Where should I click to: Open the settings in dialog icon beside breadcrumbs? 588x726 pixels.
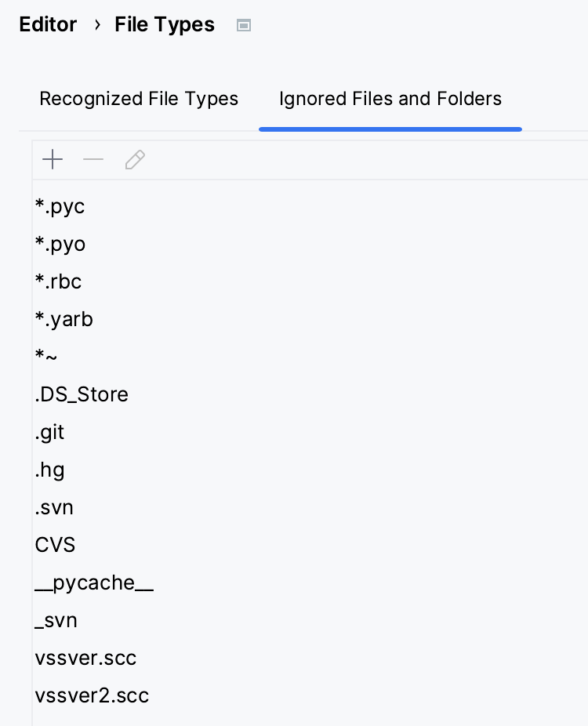point(243,25)
